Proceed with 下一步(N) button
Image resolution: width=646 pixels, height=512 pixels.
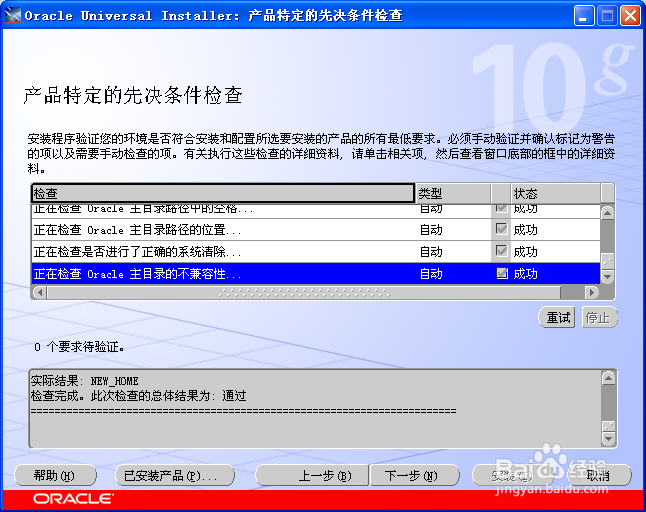pyautogui.click(x=414, y=476)
